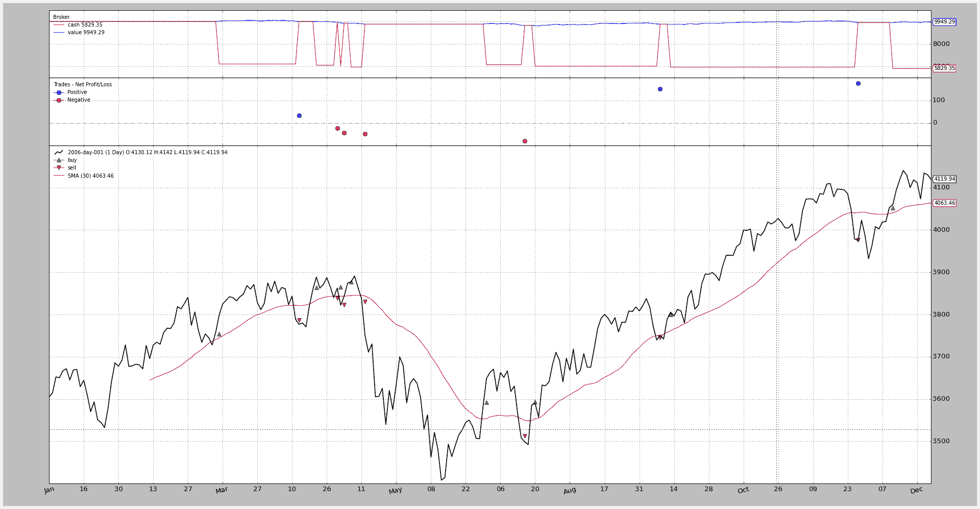Click the Oct date axis label
This screenshot has width=980, height=509.
click(743, 490)
